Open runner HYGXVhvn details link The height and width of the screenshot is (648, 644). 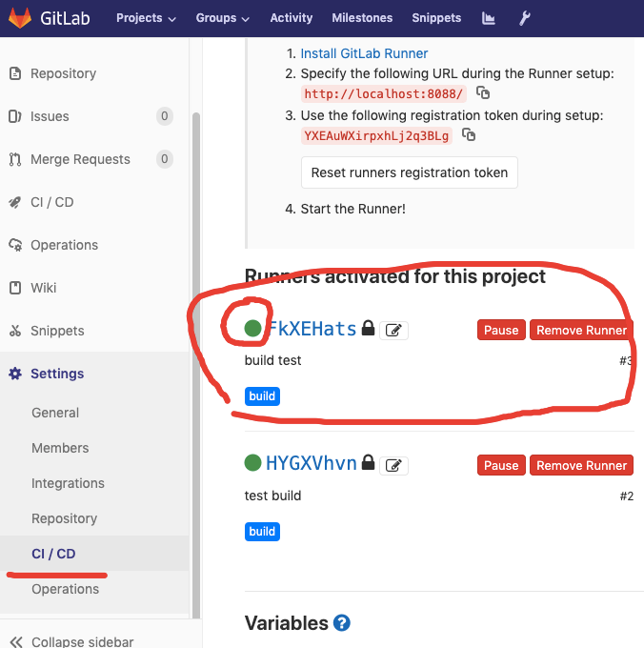point(312,463)
